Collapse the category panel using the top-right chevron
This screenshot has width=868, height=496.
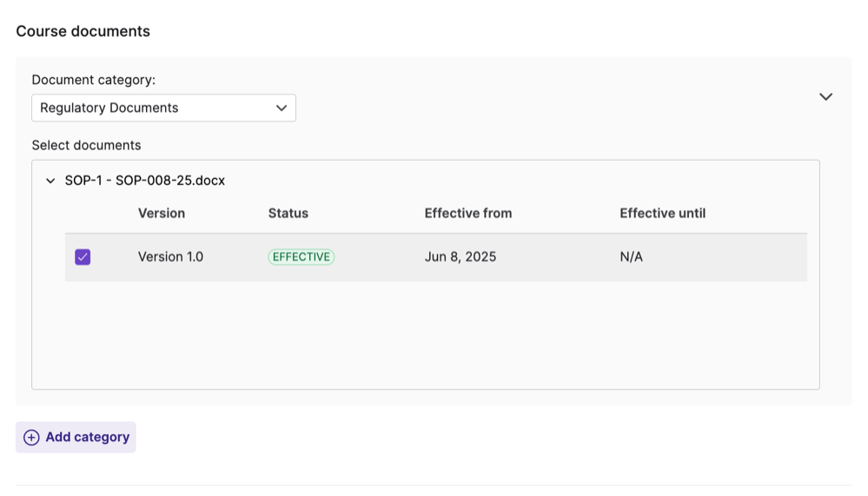(825, 96)
